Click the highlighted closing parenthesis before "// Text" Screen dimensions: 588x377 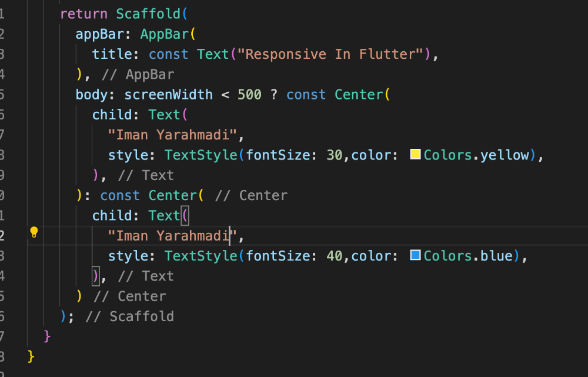pos(96,276)
